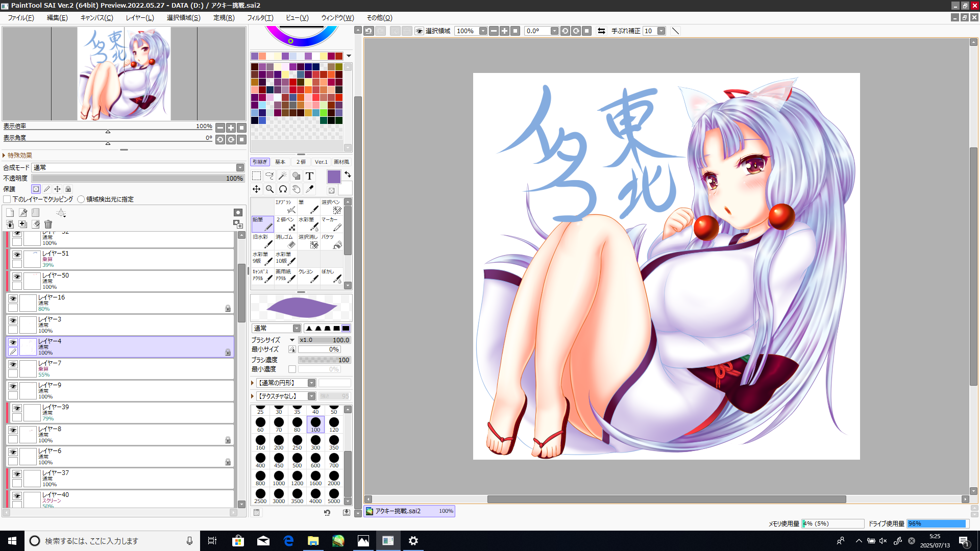This screenshot has width=980, height=551.
Task: Choose the バケツ bucket tool
Action: 331,241
